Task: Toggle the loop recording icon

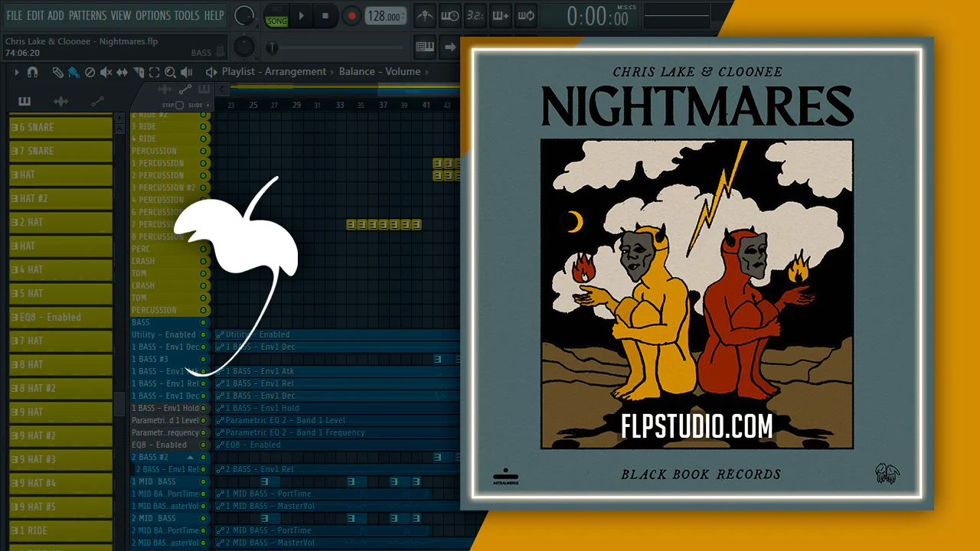Action: click(526, 15)
